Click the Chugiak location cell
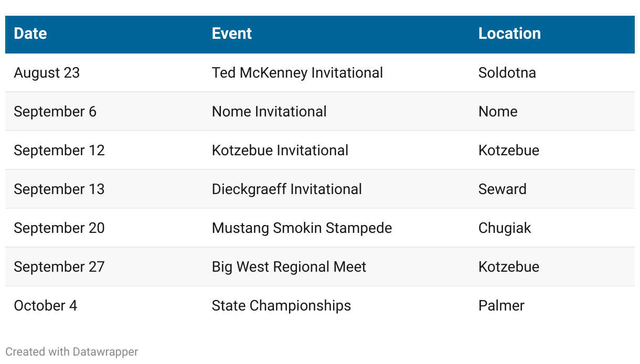Viewport: 640px width, 364px height. pos(505,228)
